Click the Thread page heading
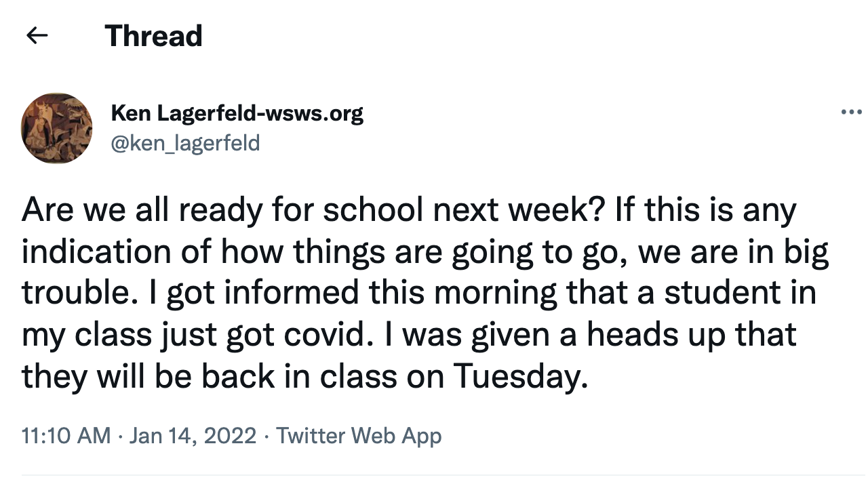Screen dimensions: 868x488 (x=154, y=36)
